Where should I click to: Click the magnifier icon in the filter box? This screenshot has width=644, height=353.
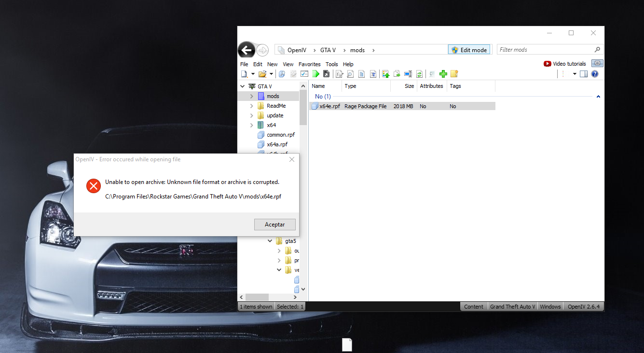click(x=597, y=49)
